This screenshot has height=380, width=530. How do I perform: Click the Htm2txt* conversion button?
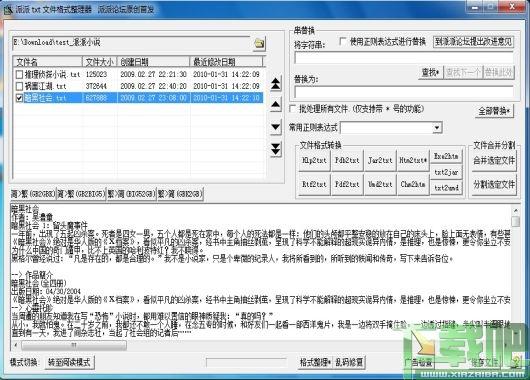pos(413,160)
